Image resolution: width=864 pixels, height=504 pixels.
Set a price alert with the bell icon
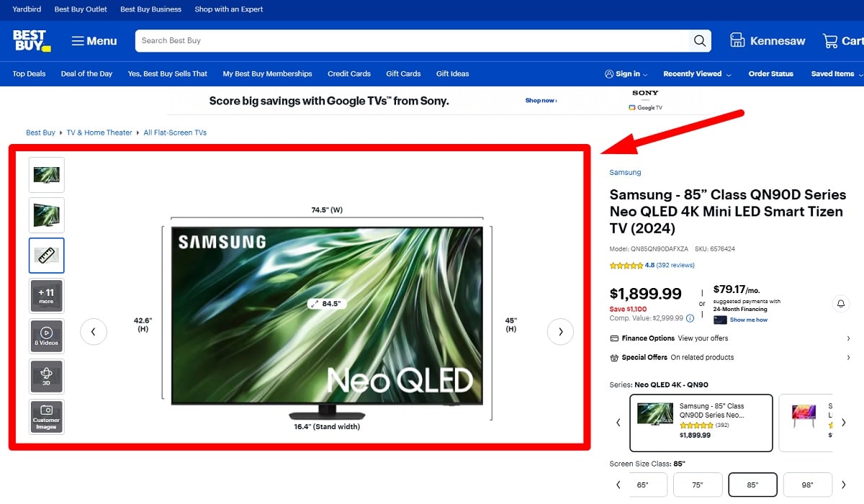(840, 303)
